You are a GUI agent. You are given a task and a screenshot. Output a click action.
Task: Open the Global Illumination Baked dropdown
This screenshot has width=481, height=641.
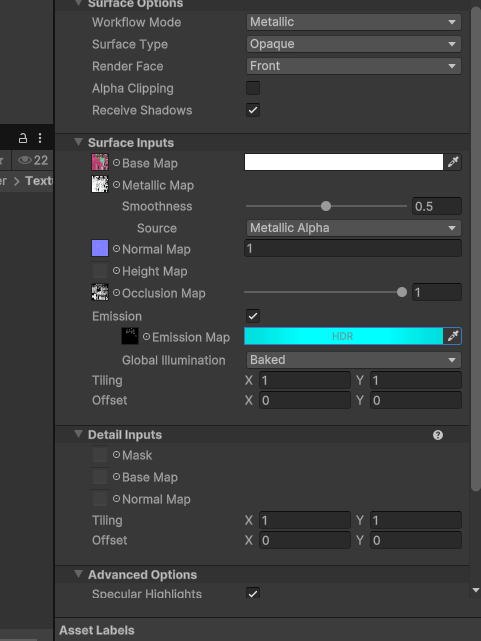[x=354, y=360]
